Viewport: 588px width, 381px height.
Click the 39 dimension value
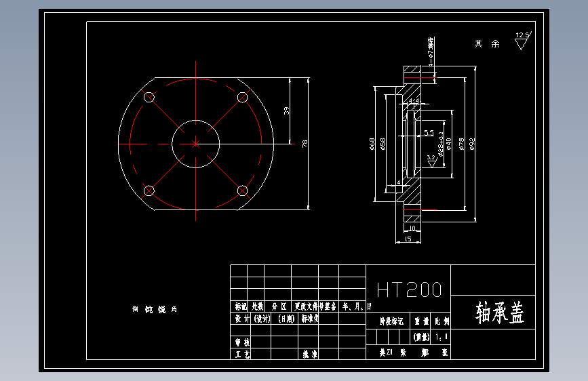(286, 111)
